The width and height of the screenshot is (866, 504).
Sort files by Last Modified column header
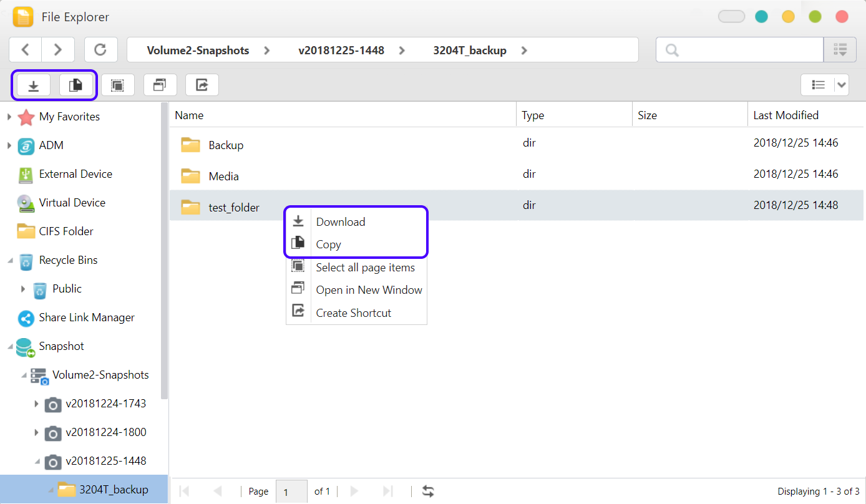(x=786, y=115)
